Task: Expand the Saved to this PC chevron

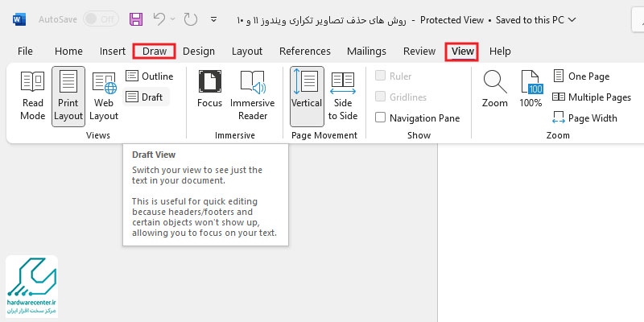Action: 572,19
